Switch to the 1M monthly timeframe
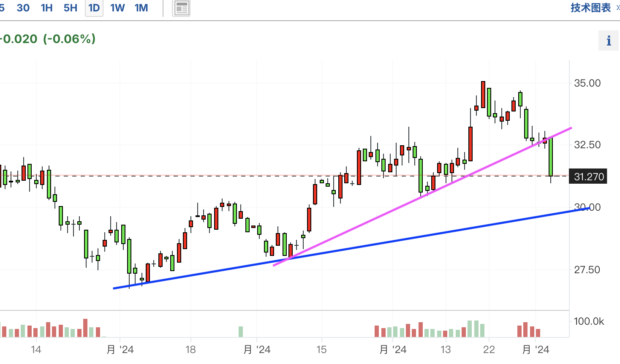Viewport: 620px width, 364px height. [141, 8]
